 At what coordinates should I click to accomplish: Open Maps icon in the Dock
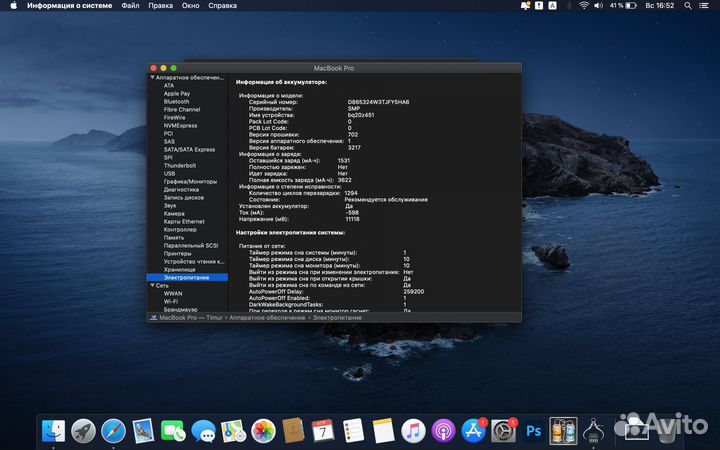233,431
